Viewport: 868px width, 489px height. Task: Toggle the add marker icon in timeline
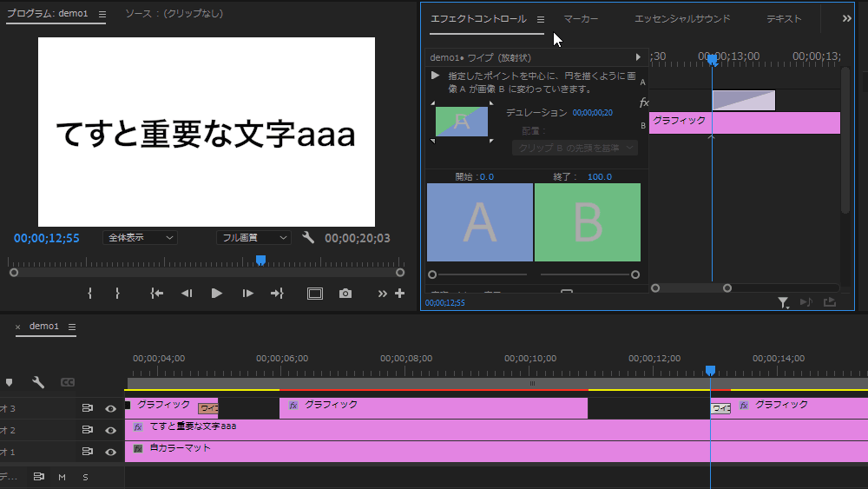coord(9,383)
